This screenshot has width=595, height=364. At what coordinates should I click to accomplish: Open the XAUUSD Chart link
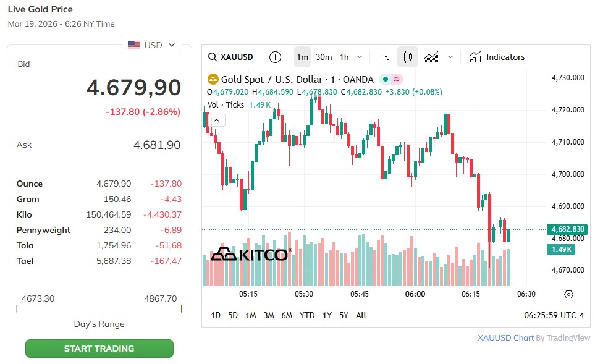coord(506,338)
